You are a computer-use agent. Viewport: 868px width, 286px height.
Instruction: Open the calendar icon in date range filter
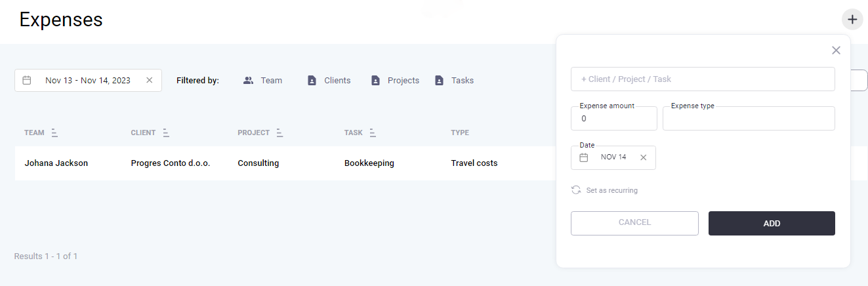point(27,80)
